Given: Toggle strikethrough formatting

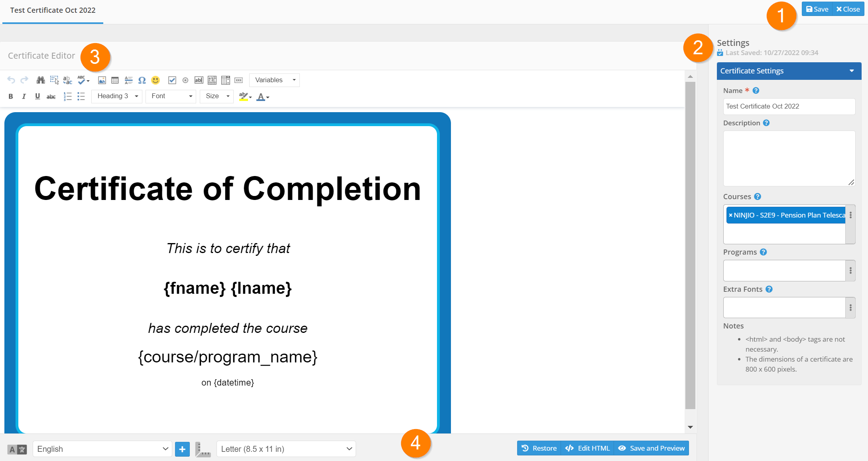Looking at the screenshot, I should coord(51,96).
